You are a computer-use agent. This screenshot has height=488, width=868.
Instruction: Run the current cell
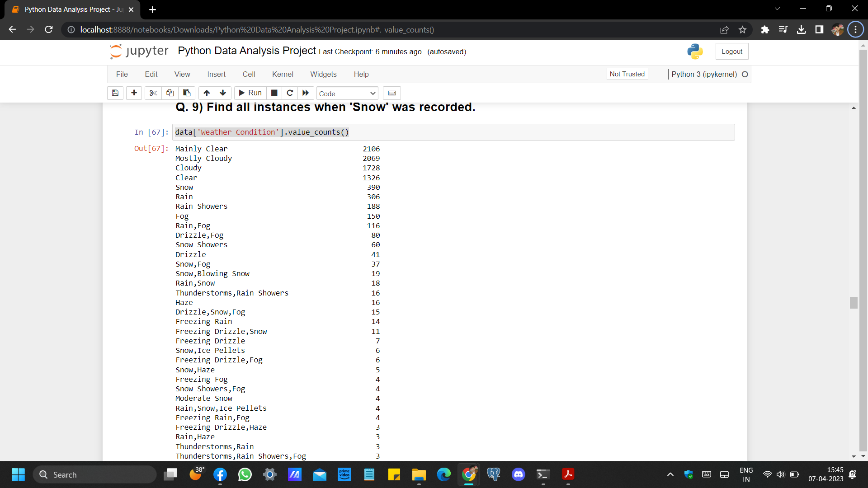250,93
